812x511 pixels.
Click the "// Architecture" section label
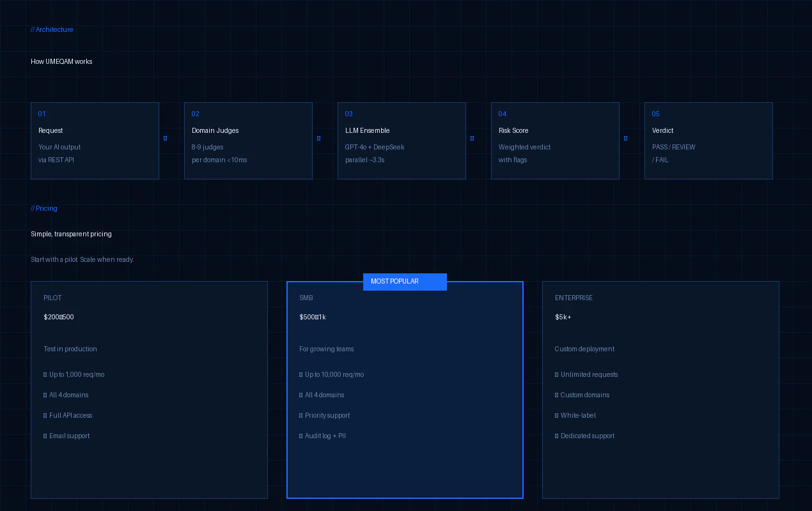[52, 29]
